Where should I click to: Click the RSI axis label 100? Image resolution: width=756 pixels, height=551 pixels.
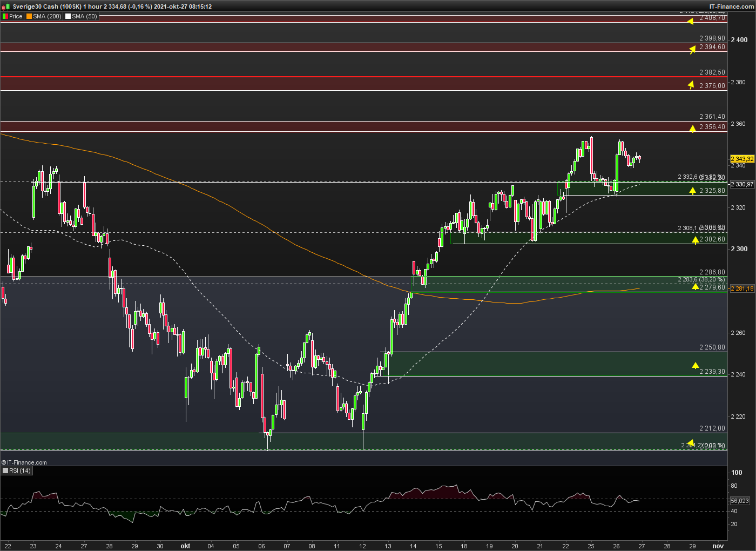click(737, 473)
